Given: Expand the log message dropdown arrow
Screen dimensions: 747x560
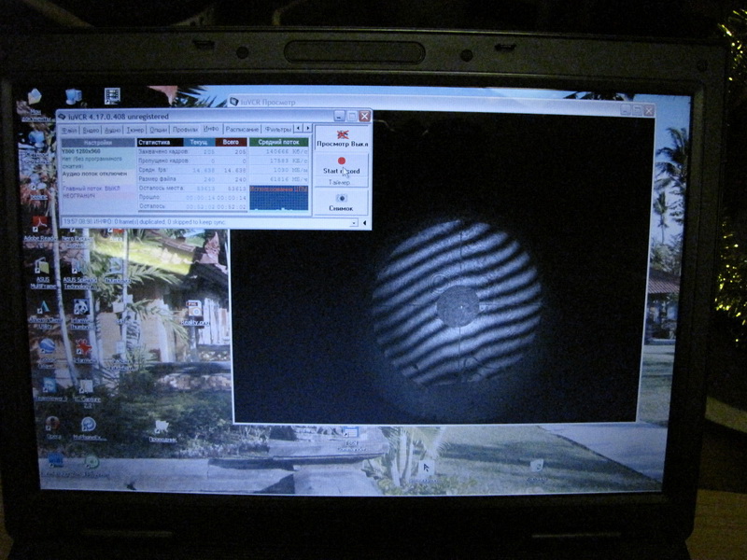Looking at the screenshot, I should [x=354, y=223].
